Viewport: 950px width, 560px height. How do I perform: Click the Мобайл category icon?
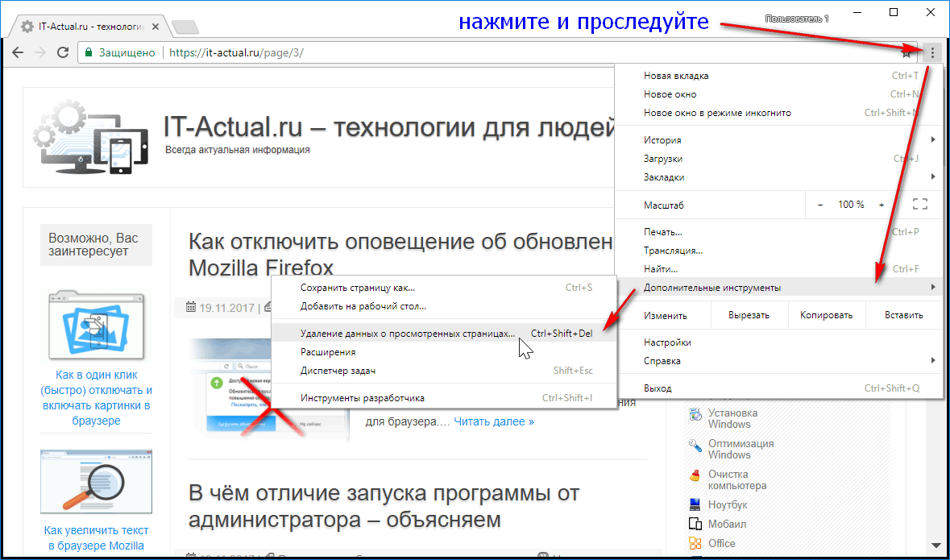click(695, 524)
